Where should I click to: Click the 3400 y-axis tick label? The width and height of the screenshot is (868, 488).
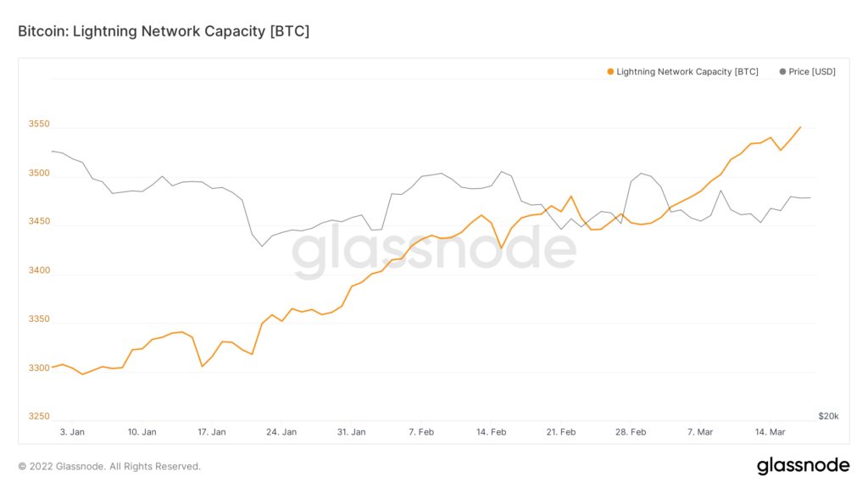pyautogui.click(x=40, y=271)
